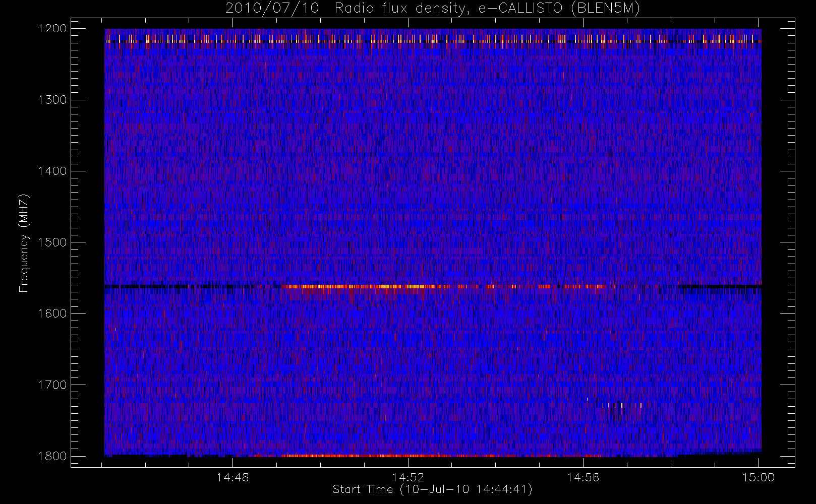Click the 1700 frequency tick label
Screen dimensions: 816x504
pos(52,385)
